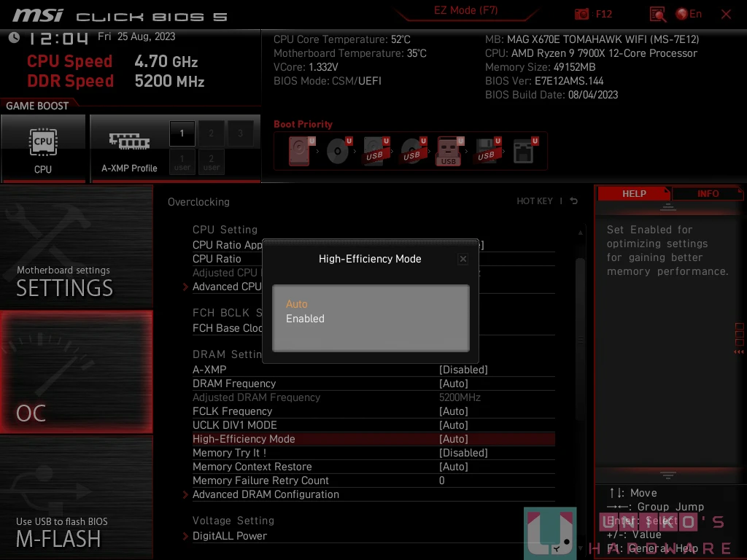
Task: Exit BIOS with the top-right X
Action: click(726, 15)
